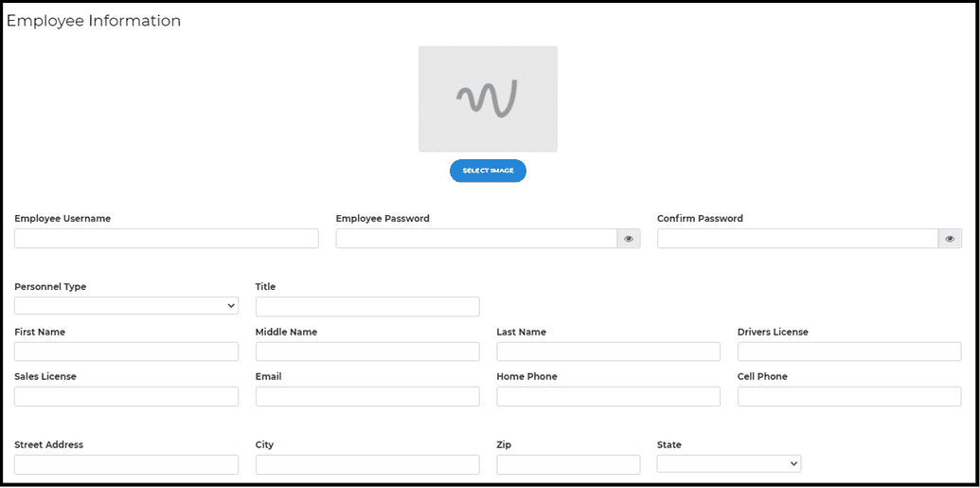The image size is (980, 488).
Task: Click the Drivers License field
Action: click(x=849, y=352)
